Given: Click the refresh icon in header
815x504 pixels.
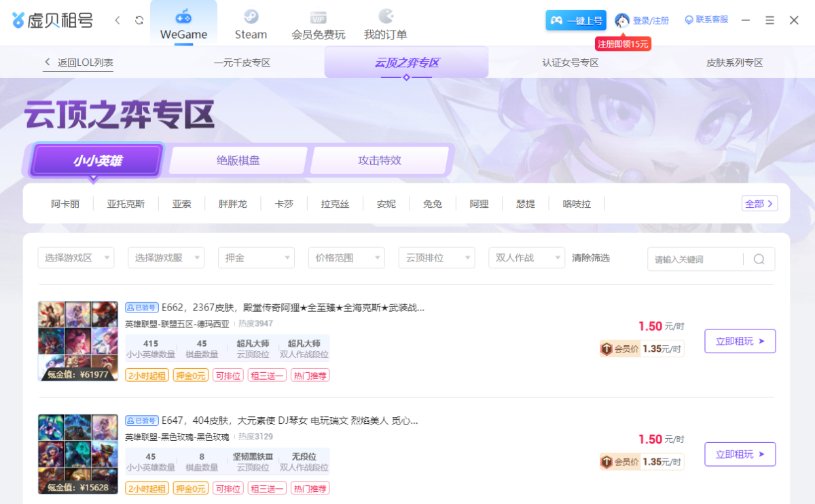Looking at the screenshot, I should (x=139, y=20).
